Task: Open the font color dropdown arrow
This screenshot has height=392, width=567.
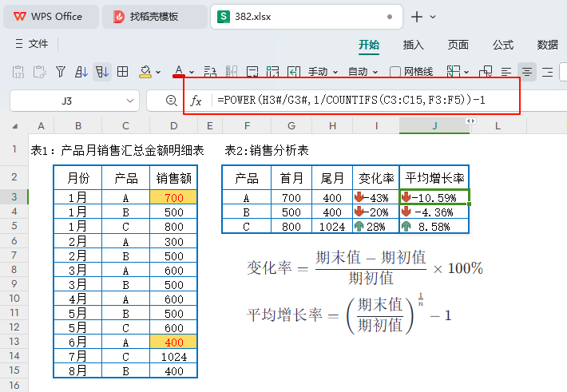Action: coord(192,73)
